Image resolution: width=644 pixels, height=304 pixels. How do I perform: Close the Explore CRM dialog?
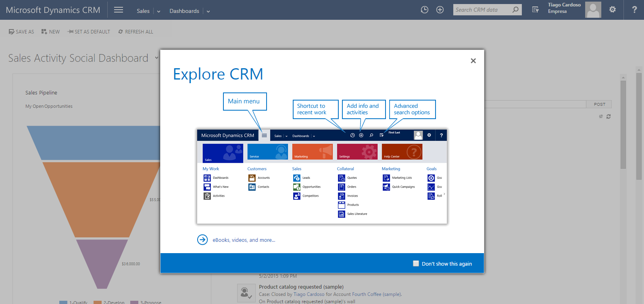473,61
